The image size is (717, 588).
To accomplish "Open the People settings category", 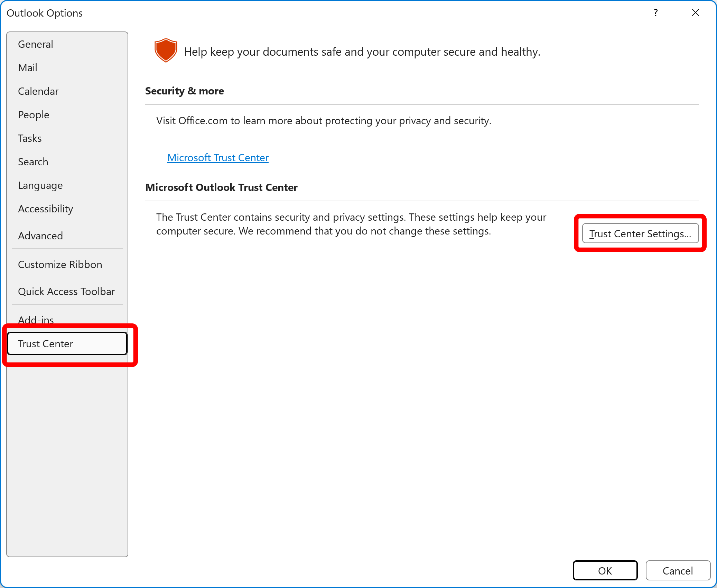I will 67,115.
